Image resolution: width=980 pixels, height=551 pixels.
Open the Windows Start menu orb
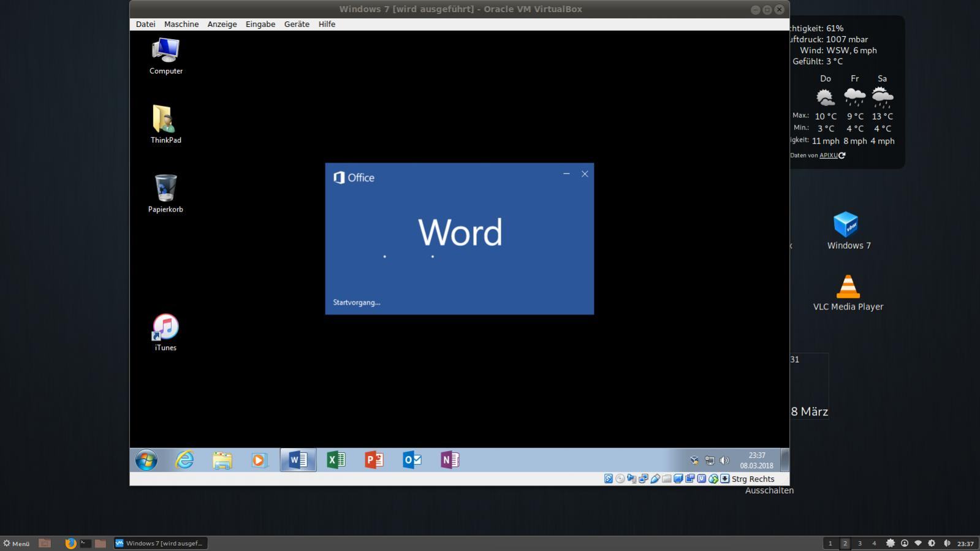tap(146, 460)
